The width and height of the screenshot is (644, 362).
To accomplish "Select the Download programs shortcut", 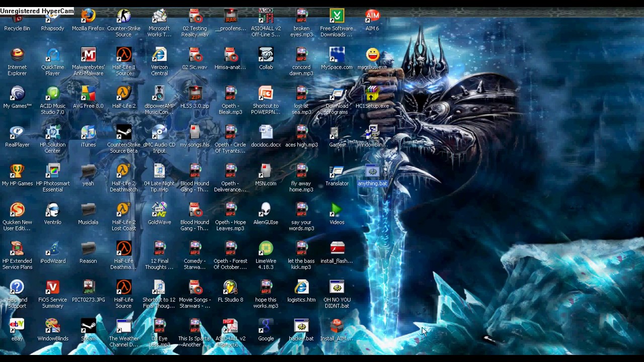I will click(x=337, y=100).
